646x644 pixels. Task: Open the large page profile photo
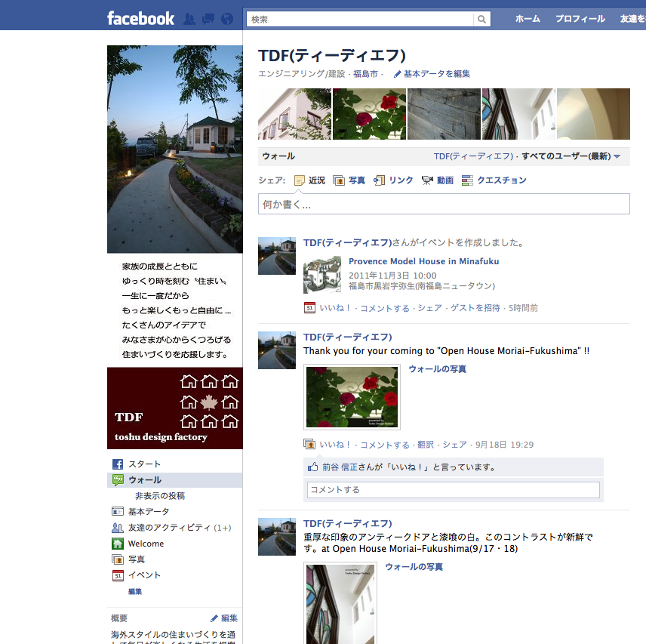point(174,149)
